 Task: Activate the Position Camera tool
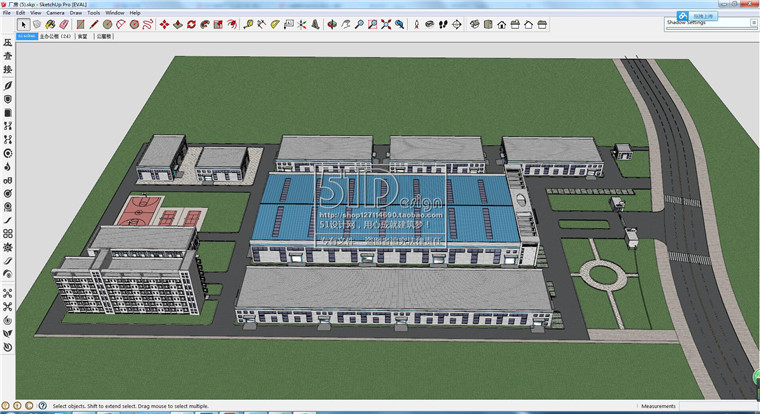[416, 24]
